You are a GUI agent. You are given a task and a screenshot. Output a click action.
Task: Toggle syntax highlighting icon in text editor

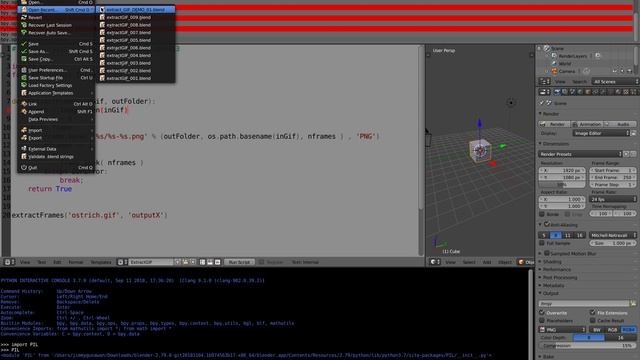218,262
